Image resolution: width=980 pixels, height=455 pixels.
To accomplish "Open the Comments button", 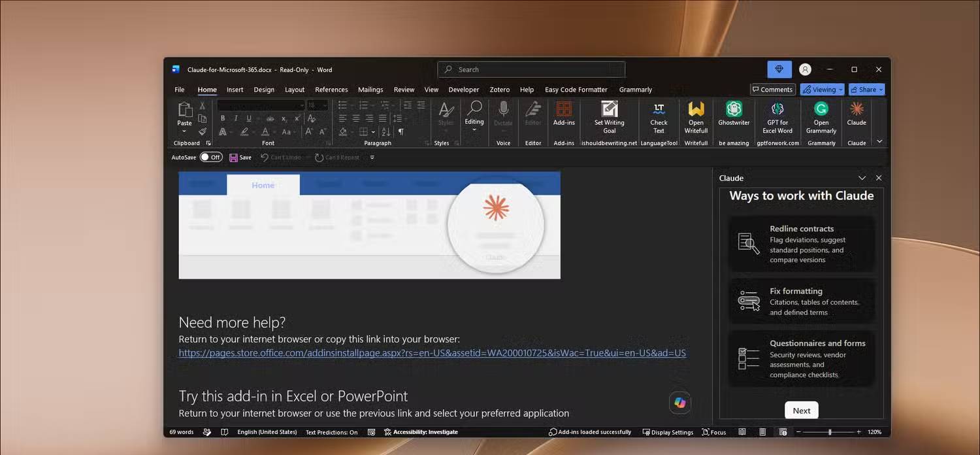I will 772,90.
